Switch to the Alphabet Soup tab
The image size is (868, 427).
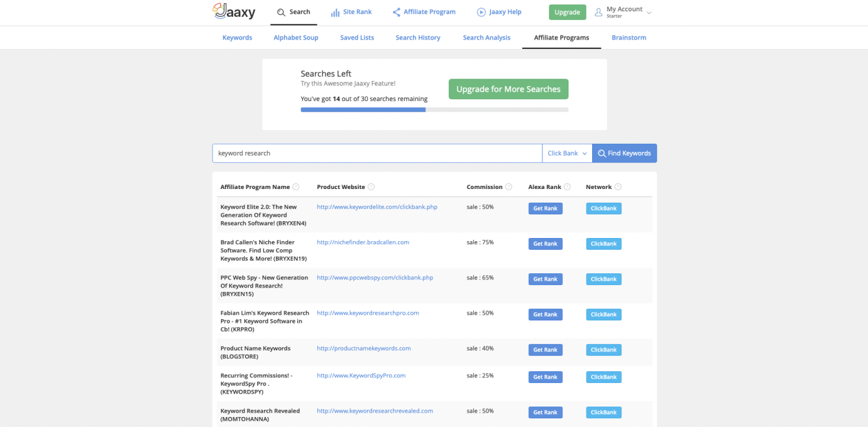point(296,38)
